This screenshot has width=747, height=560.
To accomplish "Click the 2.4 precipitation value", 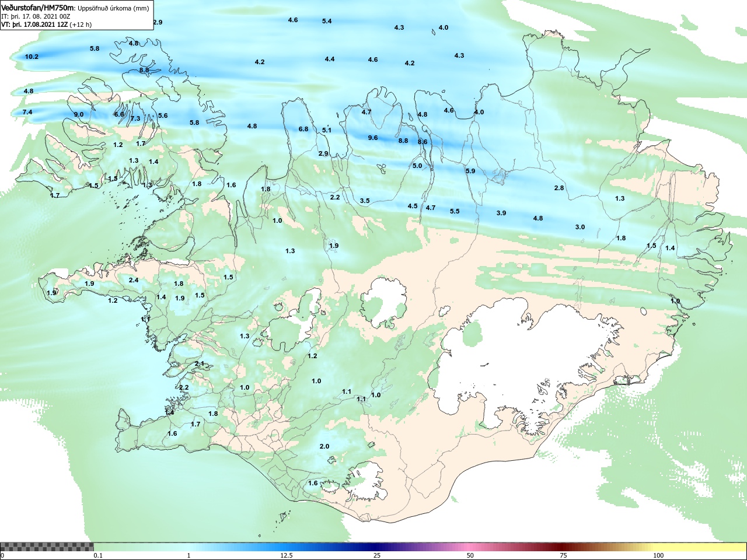I will [x=134, y=280].
